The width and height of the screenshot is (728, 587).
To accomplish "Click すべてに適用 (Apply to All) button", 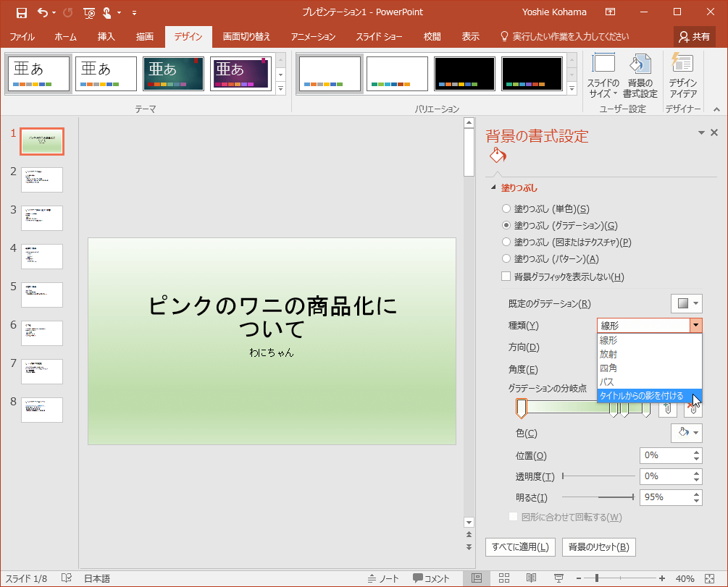I will pos(519,546).
